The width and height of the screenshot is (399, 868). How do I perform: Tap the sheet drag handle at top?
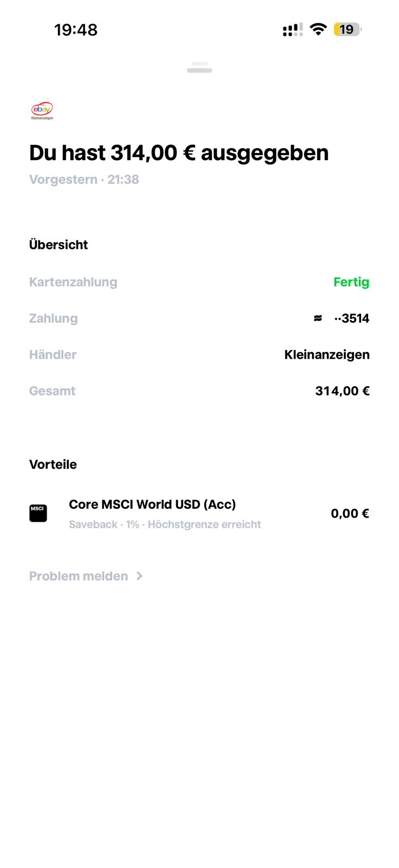click(200, 67)
